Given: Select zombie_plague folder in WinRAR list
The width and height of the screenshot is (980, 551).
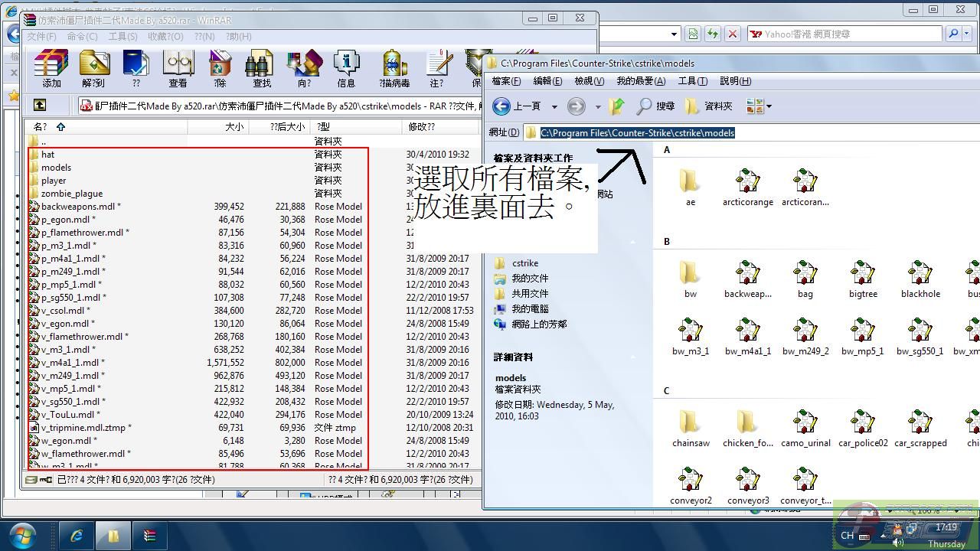Looking at the screenshot, I should pyautogui.click(x=72, y=194).
